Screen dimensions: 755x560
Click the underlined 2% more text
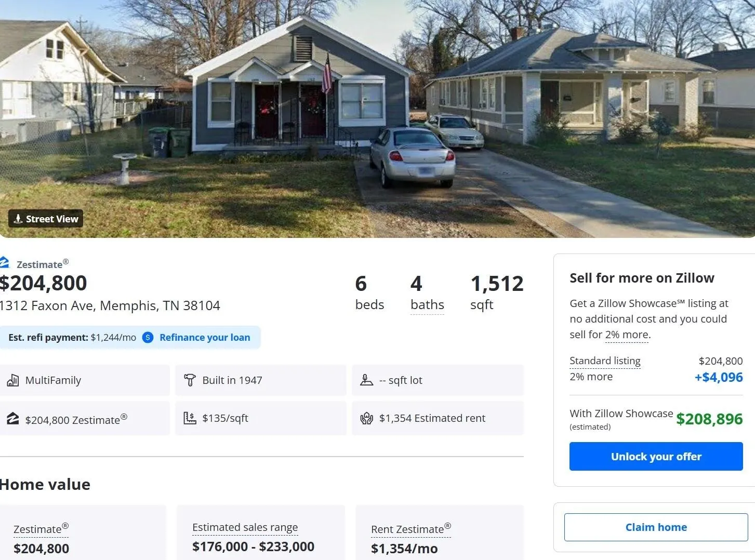coord(627,335)
